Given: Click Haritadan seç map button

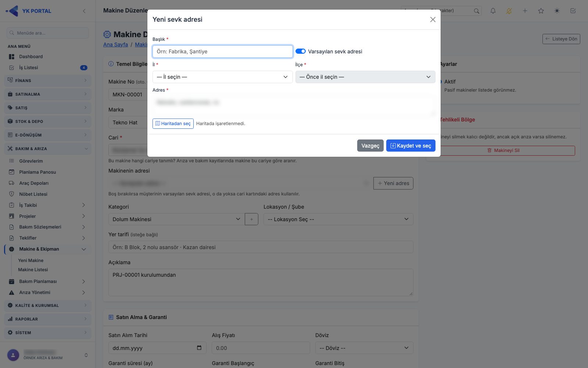Looking at the screenshot, I should [173, 124].
